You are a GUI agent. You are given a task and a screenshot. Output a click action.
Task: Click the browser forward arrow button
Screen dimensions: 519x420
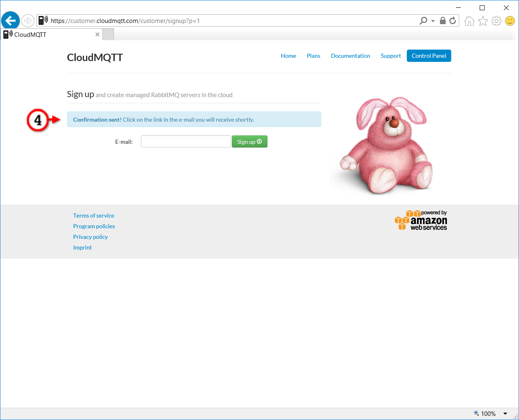point(28,20)
